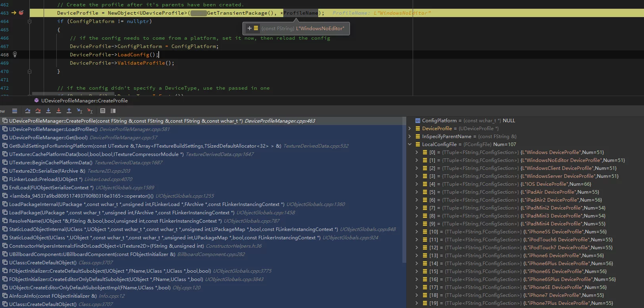Expand the WindowsNoEditor DeviceProfile entry
644x308 pixels.
pyautogui.click(x=417, y=160)
